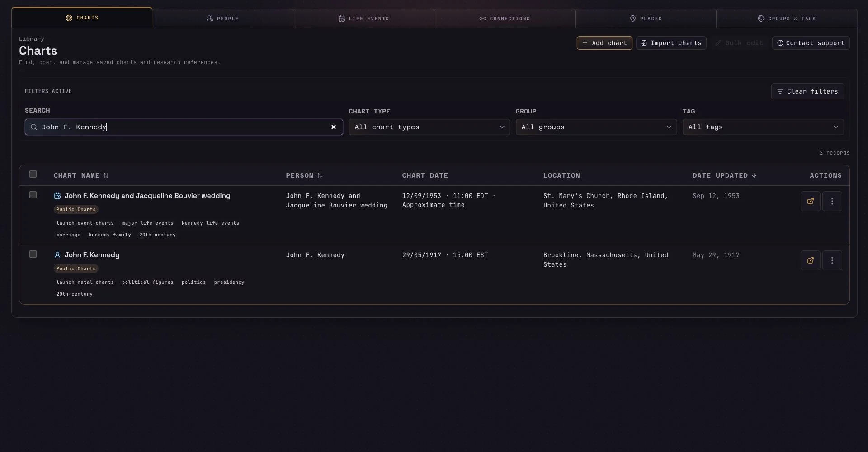Switch to the Charts tab
This screenshot has width=868, height=452.
click(x=82, y=18)
